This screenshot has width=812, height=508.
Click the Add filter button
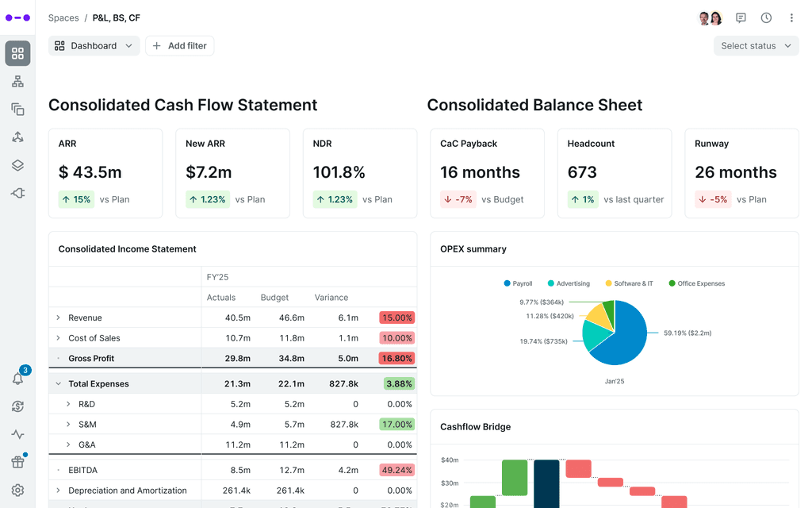(179, 45)
